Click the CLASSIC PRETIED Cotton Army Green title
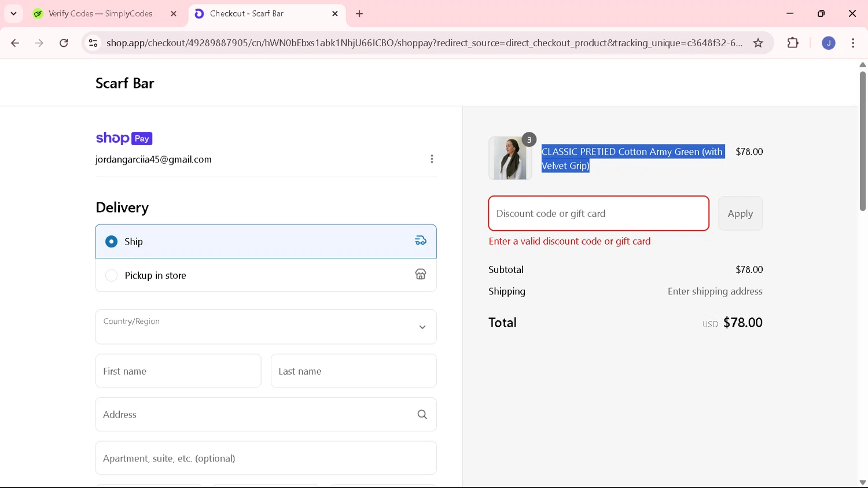The height and width of the screenshot is (488, 868). (x=632, y=158)
